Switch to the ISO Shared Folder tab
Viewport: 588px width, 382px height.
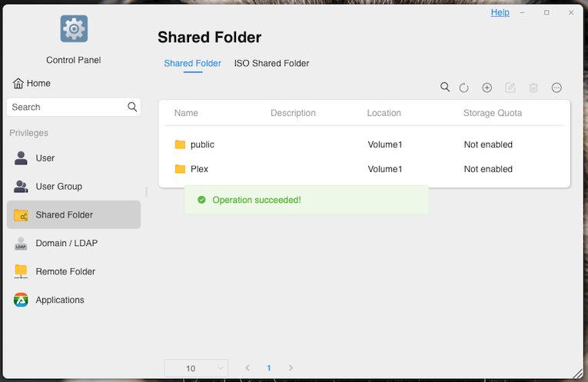pyautogui.click(x=271, y=63)
